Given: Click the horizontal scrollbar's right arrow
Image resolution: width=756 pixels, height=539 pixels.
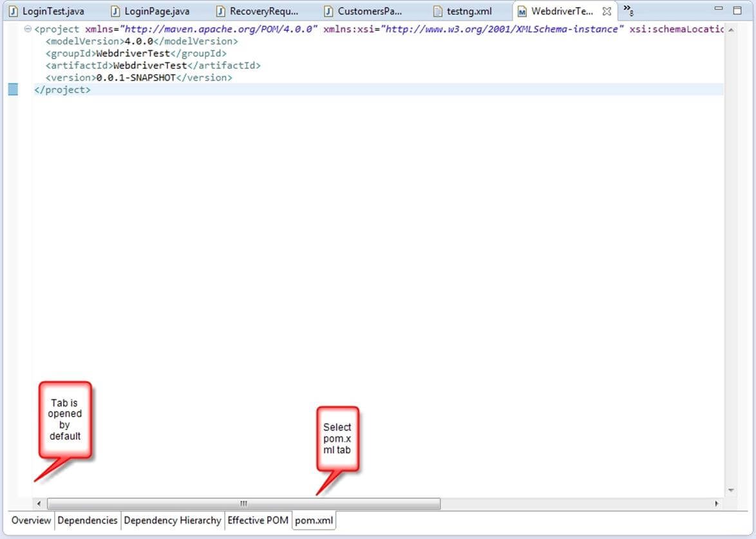Looking at the screenshot, I should pyautogui.click(x=717, y=504).
